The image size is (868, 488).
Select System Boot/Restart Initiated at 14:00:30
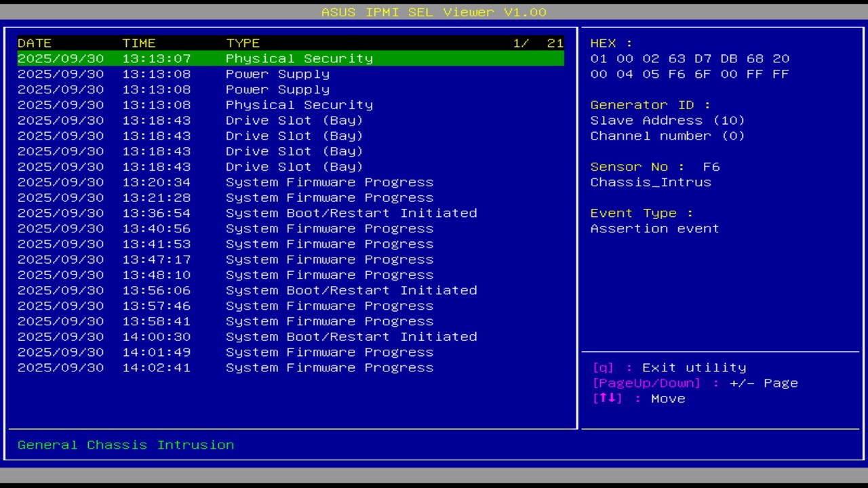[x=352, y=336]
